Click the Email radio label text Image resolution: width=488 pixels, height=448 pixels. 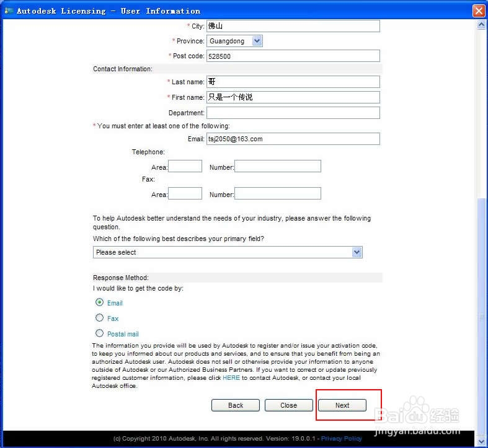click(x=115, y=303)
